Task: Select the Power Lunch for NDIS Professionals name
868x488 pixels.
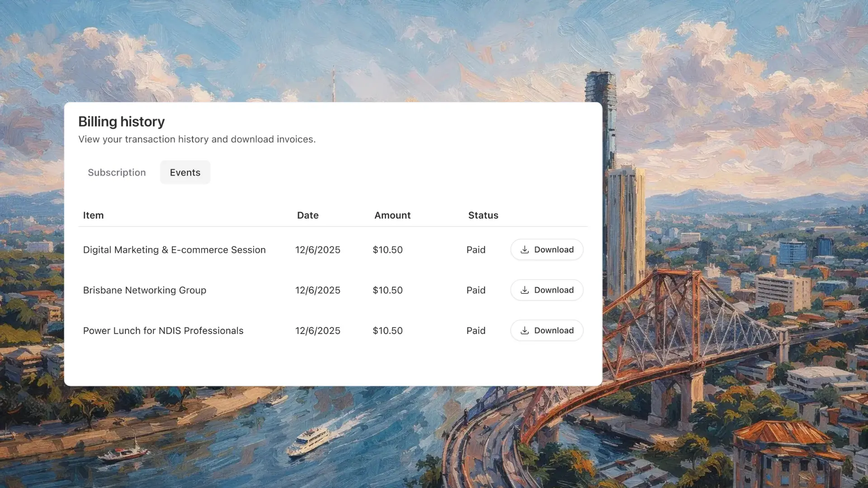Action: [163, 331]
